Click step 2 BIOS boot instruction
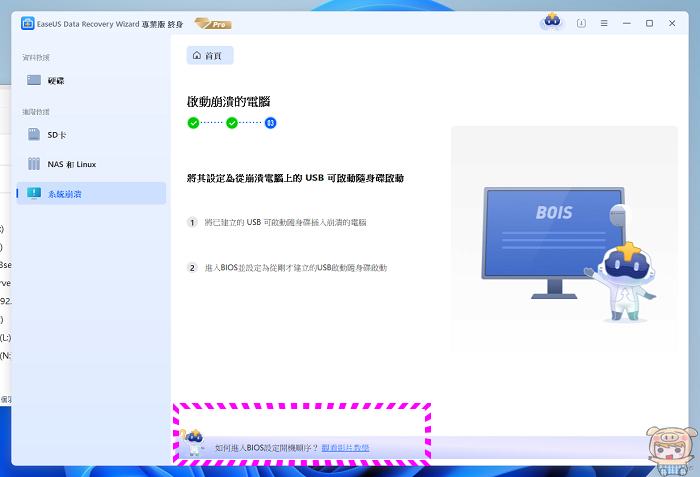 pyautogui.click(x=294, y=268)
